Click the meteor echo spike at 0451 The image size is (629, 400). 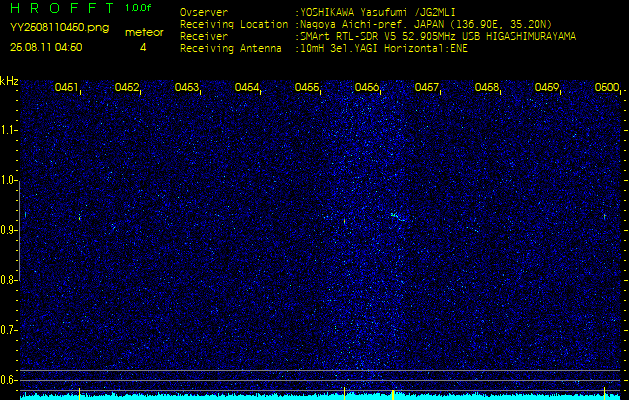click(x=79, y=217)
